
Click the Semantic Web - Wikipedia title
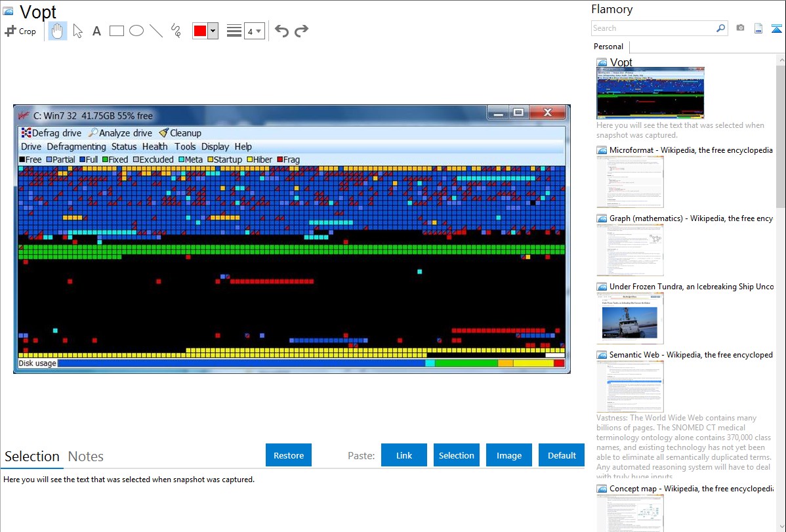click(691, 354)
